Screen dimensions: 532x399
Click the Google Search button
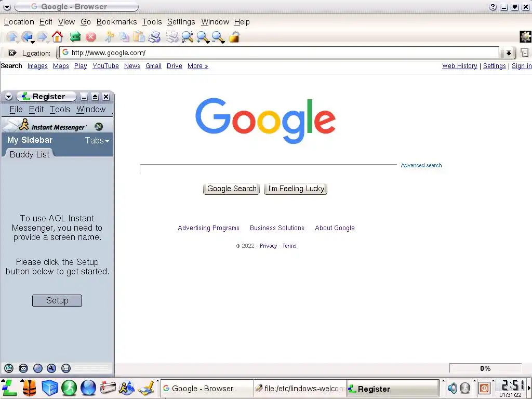tap(231, 189)
